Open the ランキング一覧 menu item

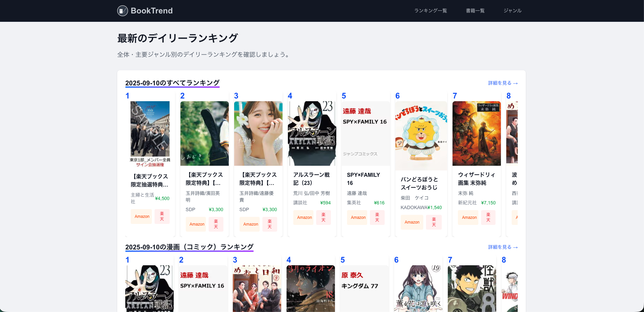point(430,11)
